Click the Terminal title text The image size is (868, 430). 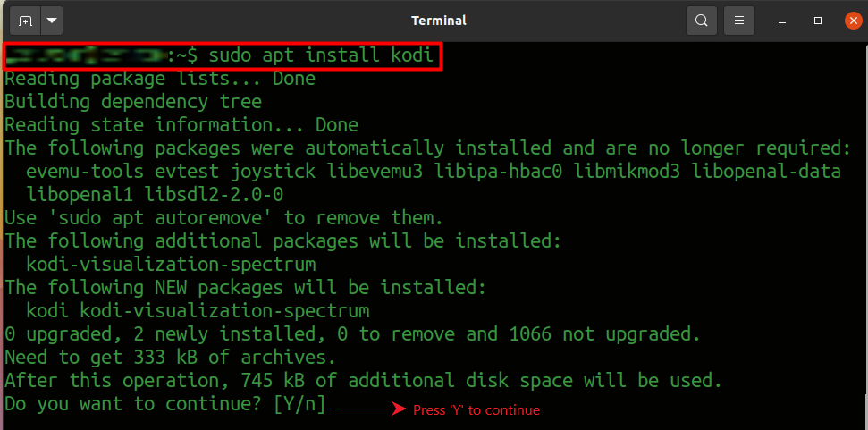[x=438, y=21]
